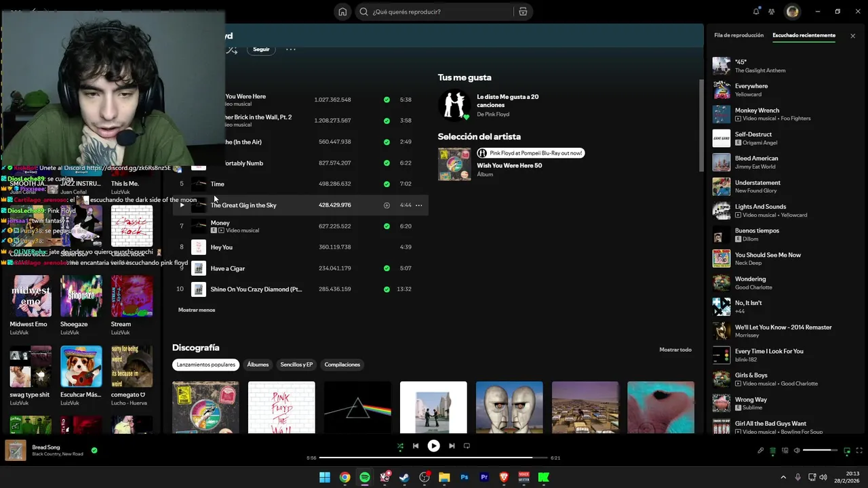Toggle shuffle in the player bar
This screenshot has width=868, height=488.
pyautogui.click(x=400, y=446)
